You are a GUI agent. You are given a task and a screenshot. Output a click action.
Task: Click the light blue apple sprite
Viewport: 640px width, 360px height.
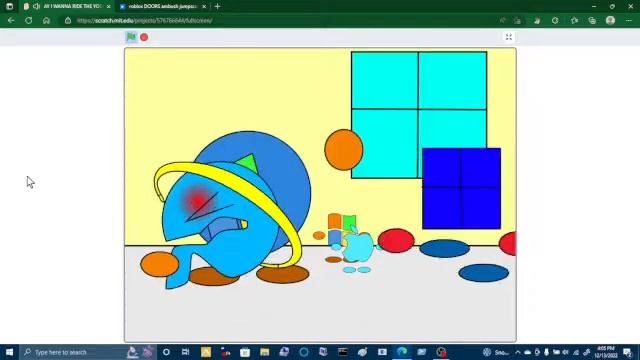pos(357,246)
